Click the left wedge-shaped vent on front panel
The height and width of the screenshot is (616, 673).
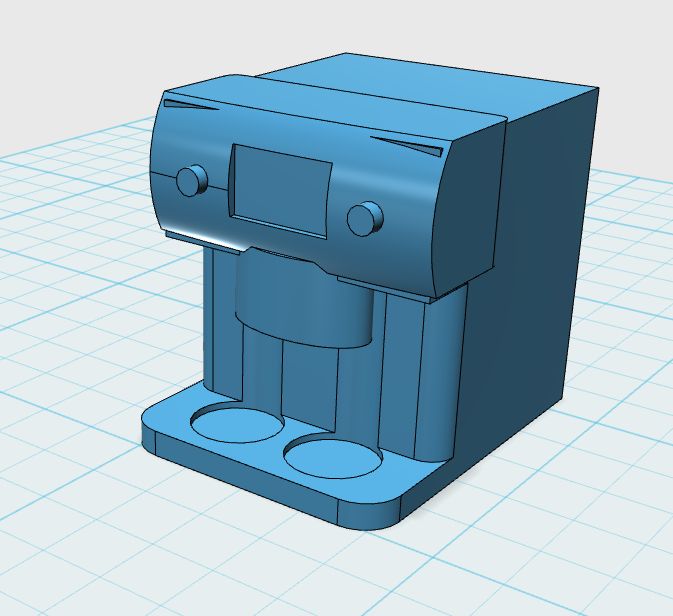[x=191, y=105]
